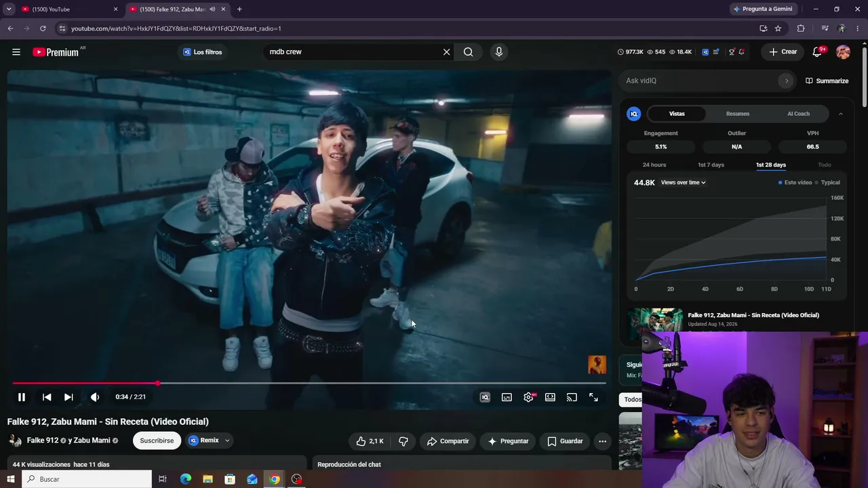
Task: Go to YouTube Premium home logo
Action: pos(56,52)
